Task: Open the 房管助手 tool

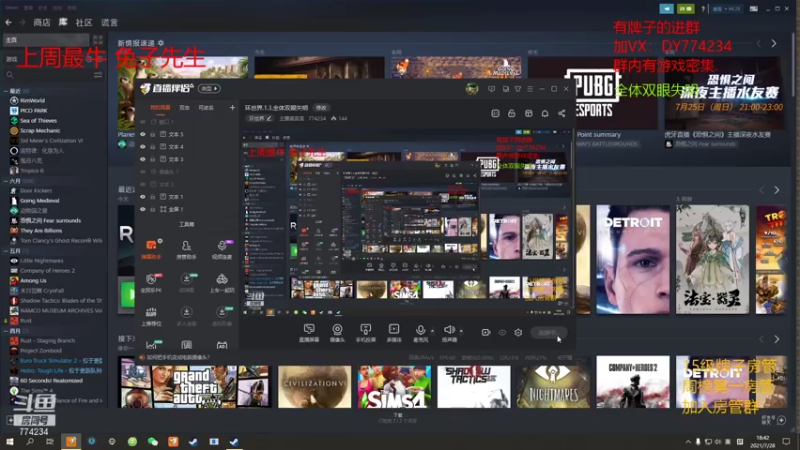Action: click(x=186, y=249)
